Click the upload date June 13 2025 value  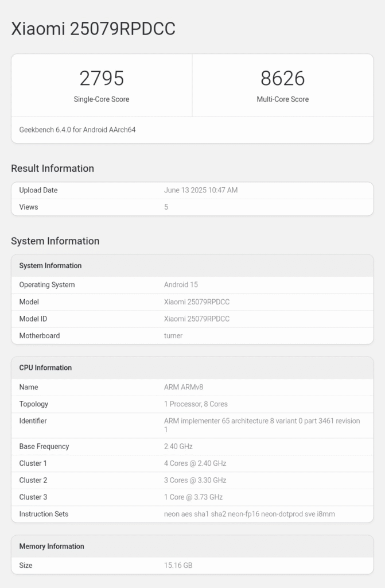201,190
